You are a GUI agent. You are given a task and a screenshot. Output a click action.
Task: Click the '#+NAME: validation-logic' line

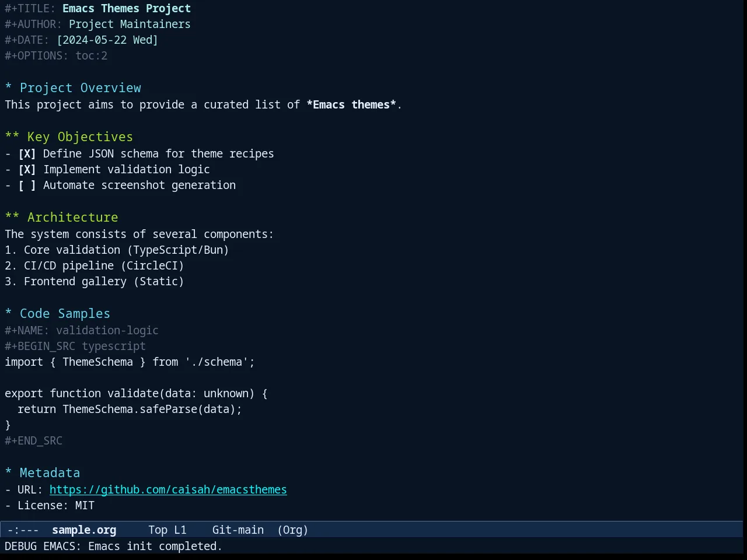click(x=82, y=330)
